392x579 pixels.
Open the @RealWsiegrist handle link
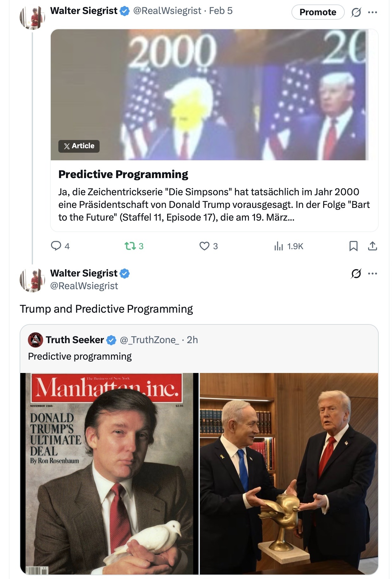[x=84, y=286]
